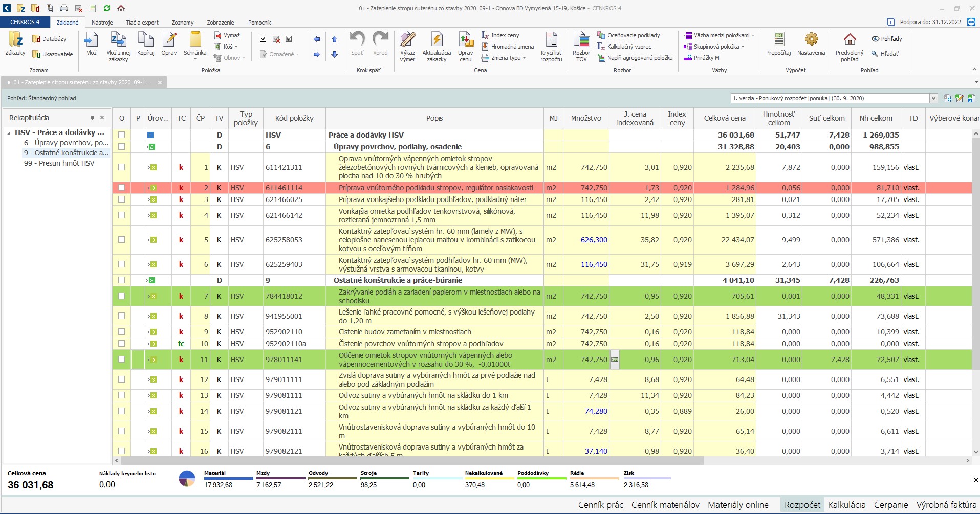Click Hromadná zmena button
The image size is (980, 514).
tap(508, 47)
